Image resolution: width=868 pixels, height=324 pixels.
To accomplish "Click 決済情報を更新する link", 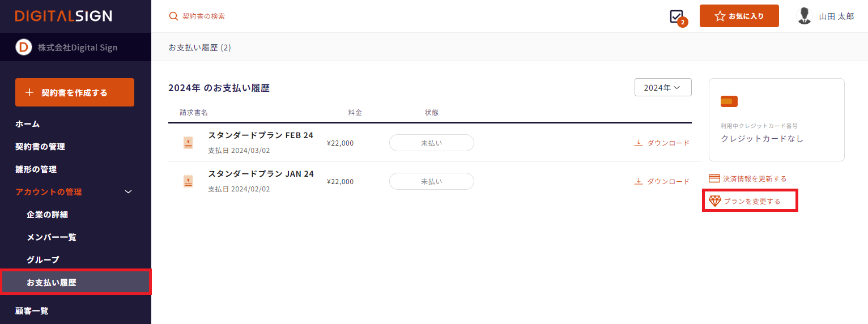I will (x=754, y=179).
